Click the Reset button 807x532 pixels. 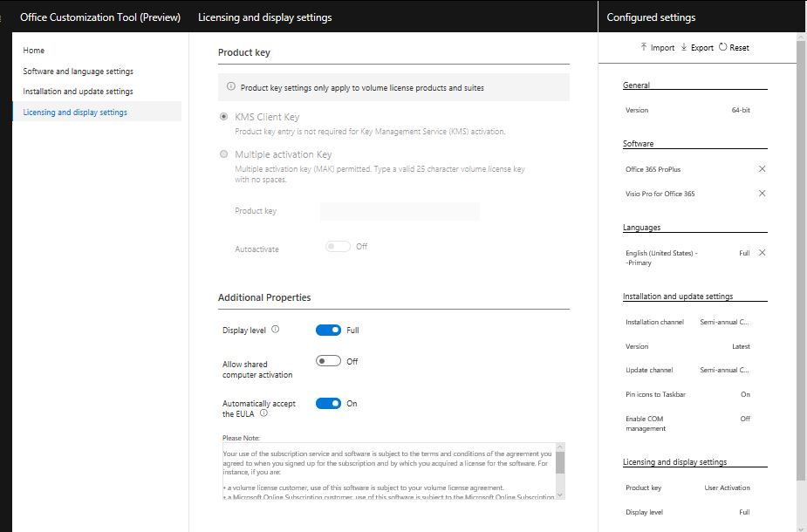734,47
